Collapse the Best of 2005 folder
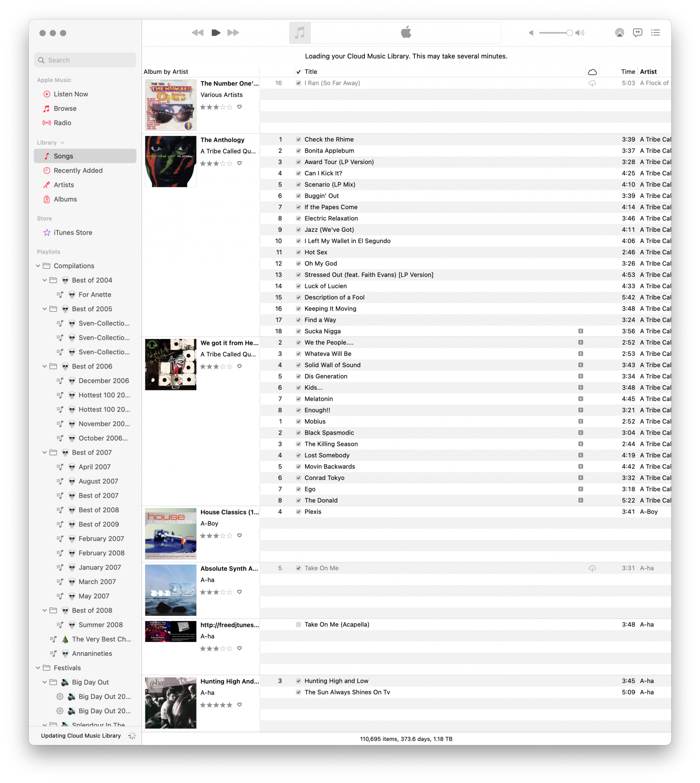 tap(45, 309)
